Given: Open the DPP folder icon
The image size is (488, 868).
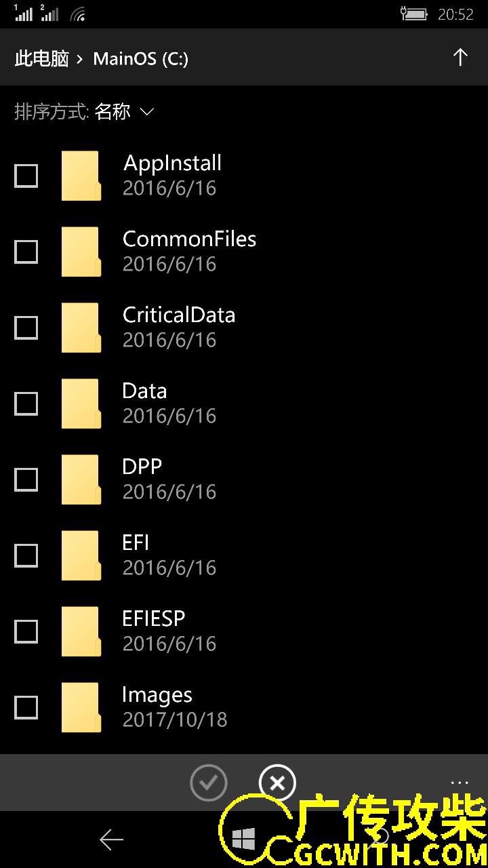Looking at the screenshot, I should (x=81, y=480).
